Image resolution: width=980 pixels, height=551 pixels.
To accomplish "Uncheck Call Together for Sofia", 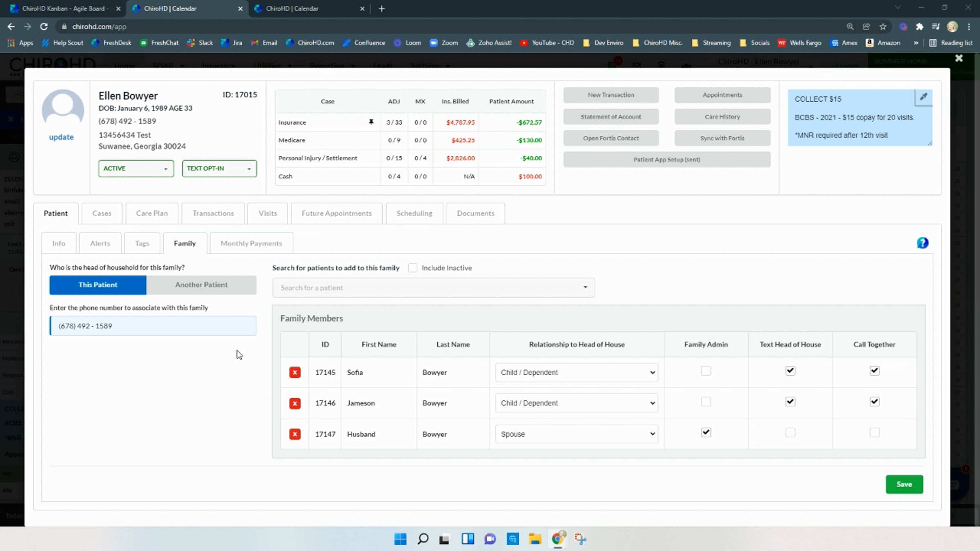I will click(x=874, y=371).
